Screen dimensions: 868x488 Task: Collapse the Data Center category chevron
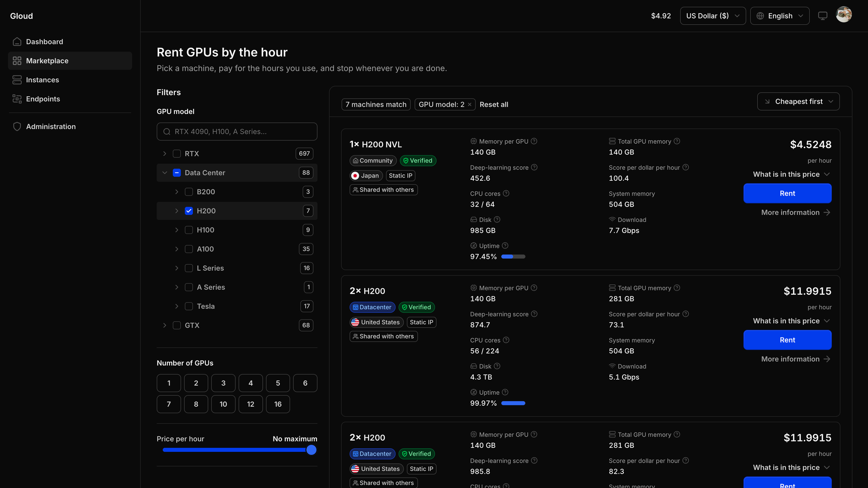(165, 173)
